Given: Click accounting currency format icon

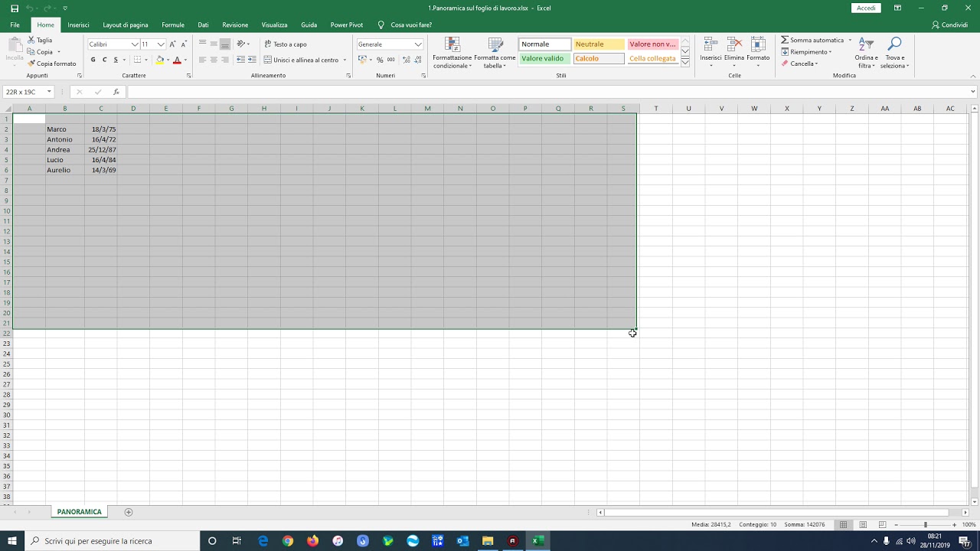Looking at the screenshot, I should click(362, 60).
